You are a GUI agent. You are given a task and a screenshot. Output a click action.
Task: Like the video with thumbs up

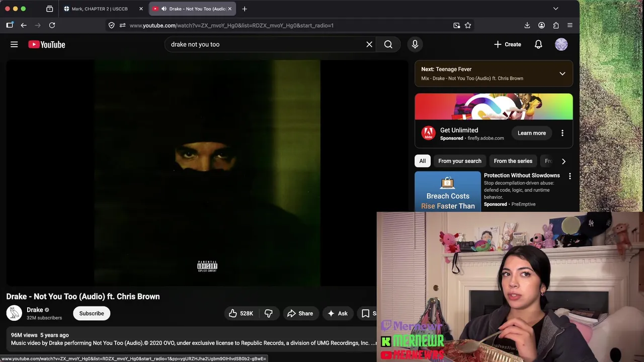click(241, 313)
